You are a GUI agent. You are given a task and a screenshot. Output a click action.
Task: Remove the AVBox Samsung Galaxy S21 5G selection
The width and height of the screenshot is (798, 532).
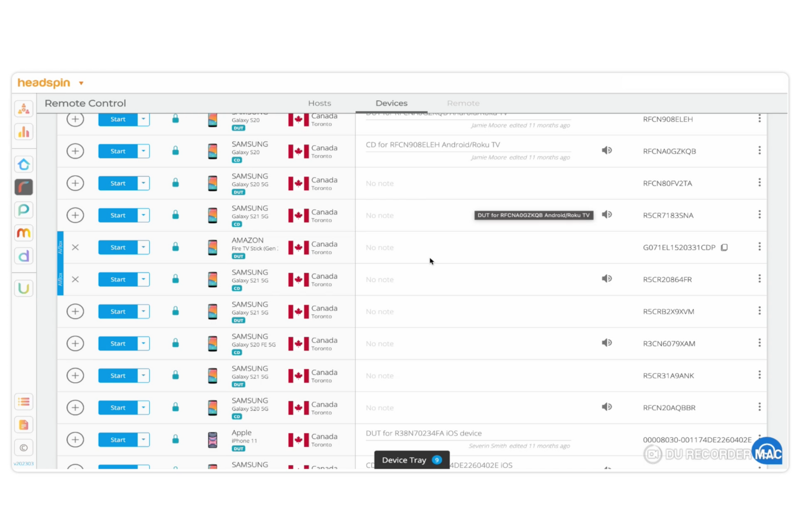pos(75,279)
